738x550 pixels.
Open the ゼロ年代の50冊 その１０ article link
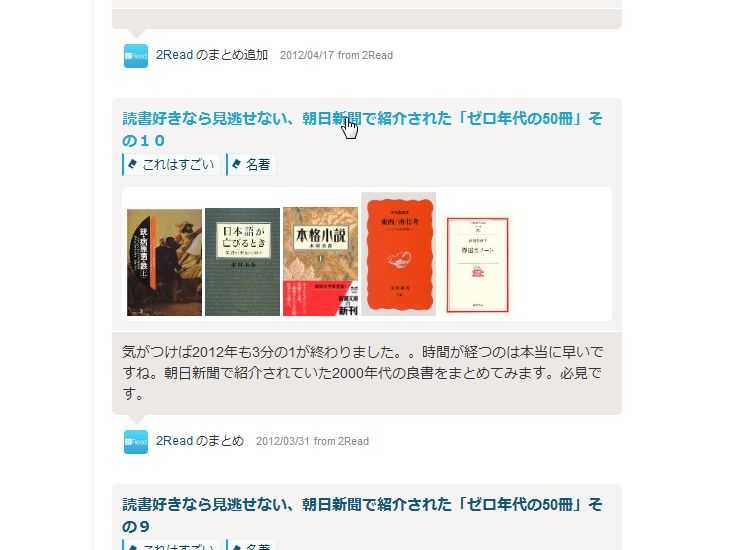[362, 129]
